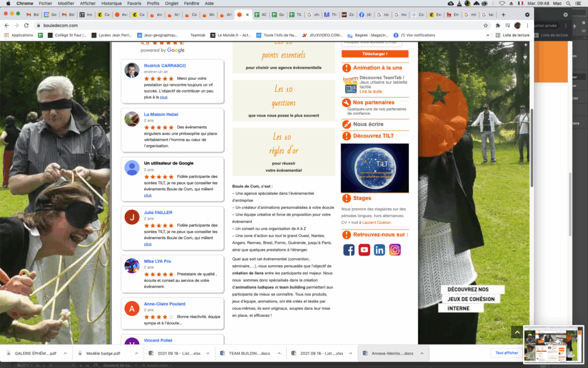This screenshot has height=368, width=588.
Task: Click DÉCOUVREZ NOS JEUX DE COHÉSION INTERNE
Action: click(471, 299)
